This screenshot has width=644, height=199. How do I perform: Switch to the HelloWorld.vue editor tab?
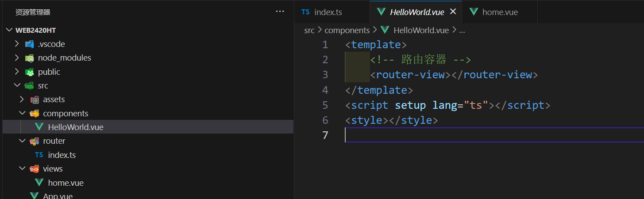416,12
